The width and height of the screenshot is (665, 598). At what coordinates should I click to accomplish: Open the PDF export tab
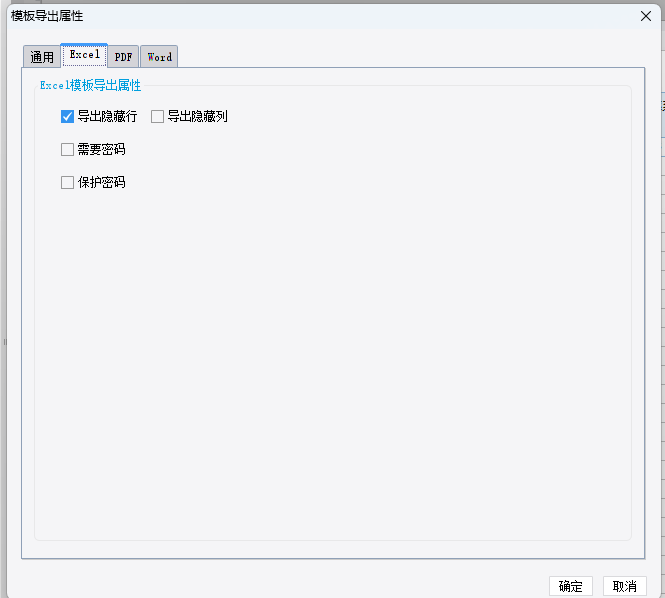pos(123,56)
